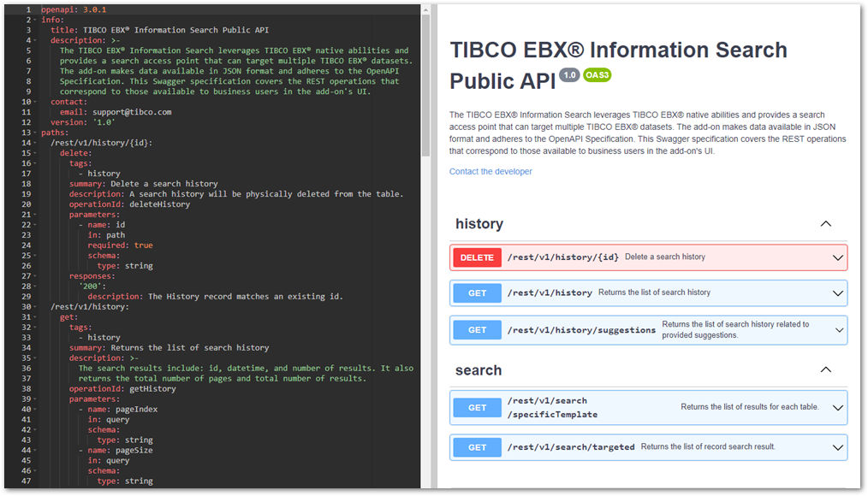Click the OAS3 badge
Viewport: 868px width, 496px height.
coord(597,74)
